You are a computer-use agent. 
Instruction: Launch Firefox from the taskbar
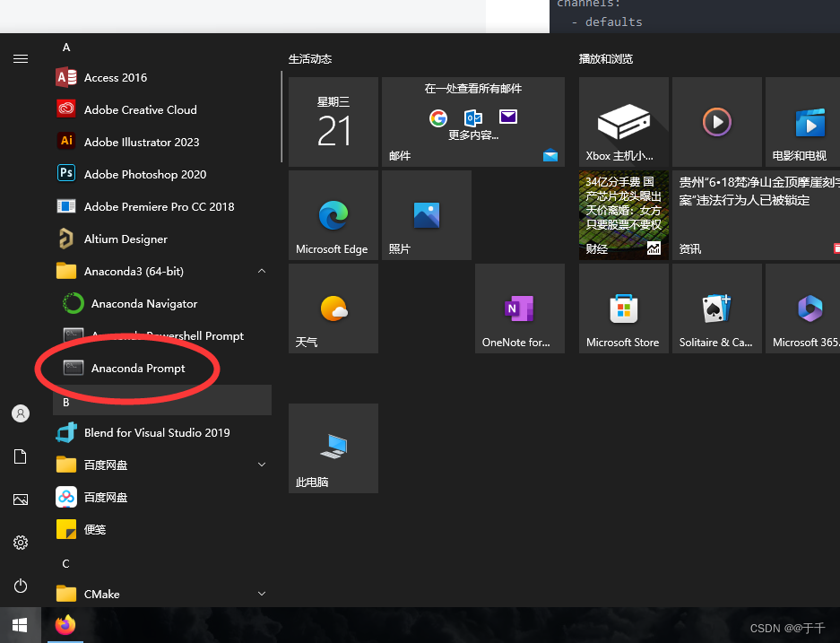click(65, 625)
